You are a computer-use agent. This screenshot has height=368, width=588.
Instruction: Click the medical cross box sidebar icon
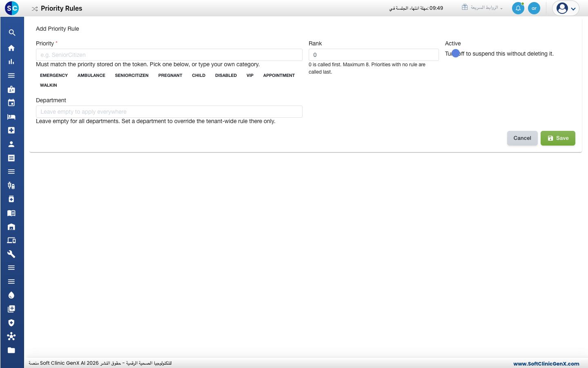pyautogui.click(x=11, y=130)
